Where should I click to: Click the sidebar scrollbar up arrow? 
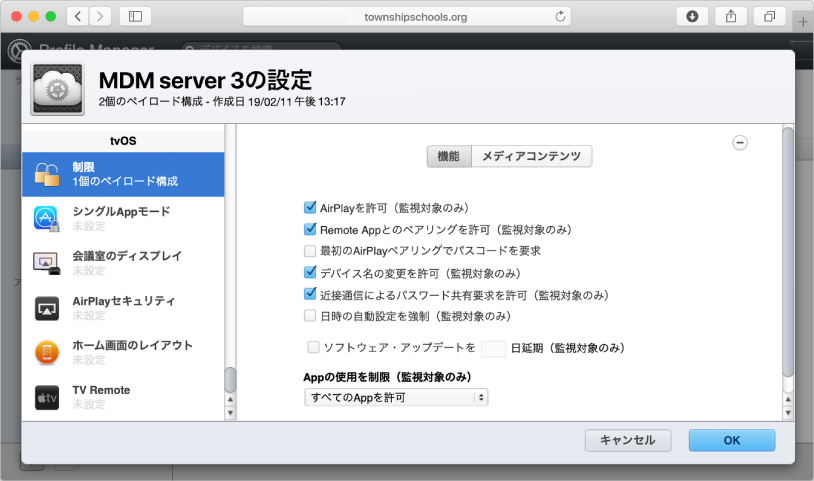pyautogui.click(x=230, y=400)
